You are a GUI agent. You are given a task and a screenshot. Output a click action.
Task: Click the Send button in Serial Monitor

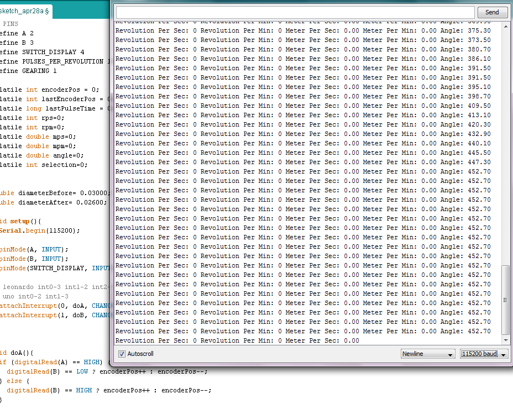click(492, 12)
